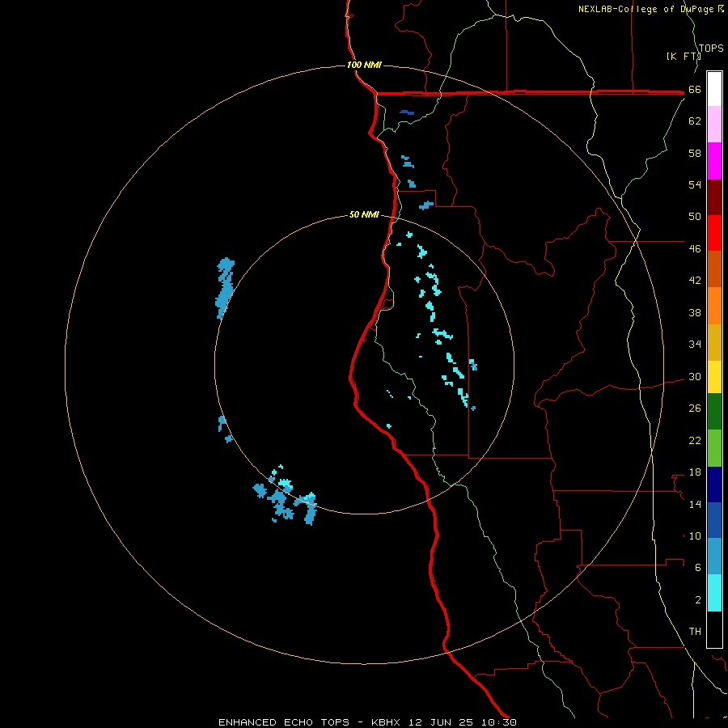Click the gold legend swatch
Viewport: 728px width, 728px height.
(714, 342)
